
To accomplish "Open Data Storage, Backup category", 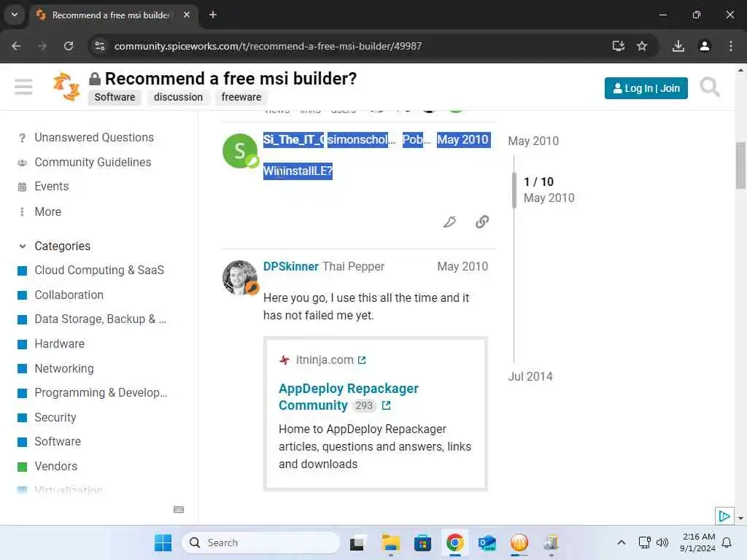I will click(100, 319).
